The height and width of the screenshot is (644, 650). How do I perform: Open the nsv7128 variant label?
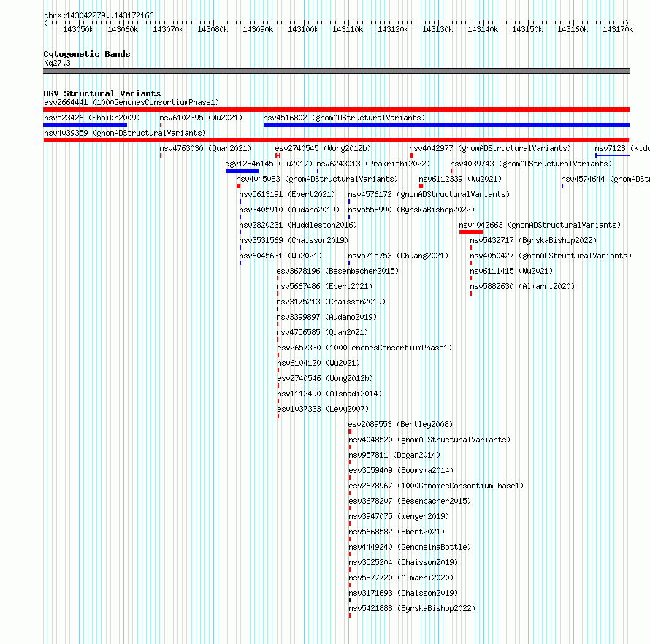(x=622, y=148)
